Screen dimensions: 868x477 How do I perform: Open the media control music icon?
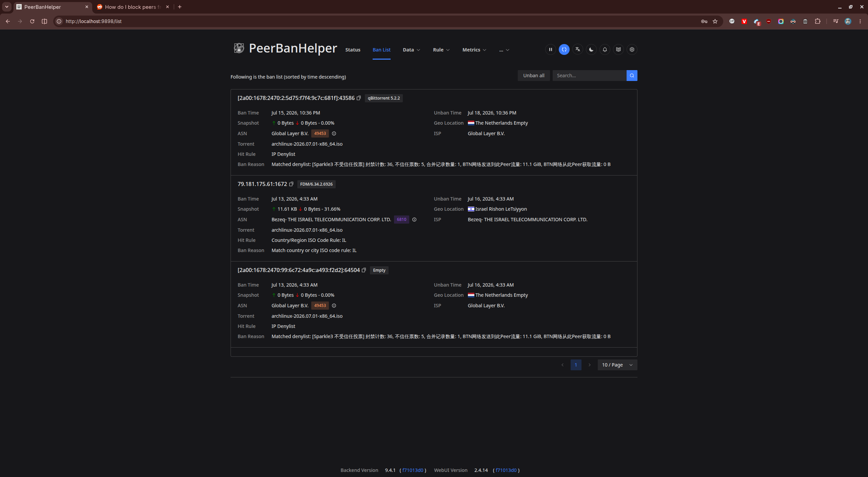(x=835, y=21)
